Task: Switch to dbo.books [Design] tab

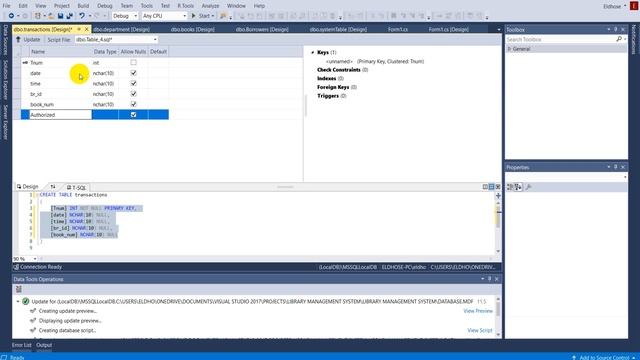Action: (x=192, y=29)
